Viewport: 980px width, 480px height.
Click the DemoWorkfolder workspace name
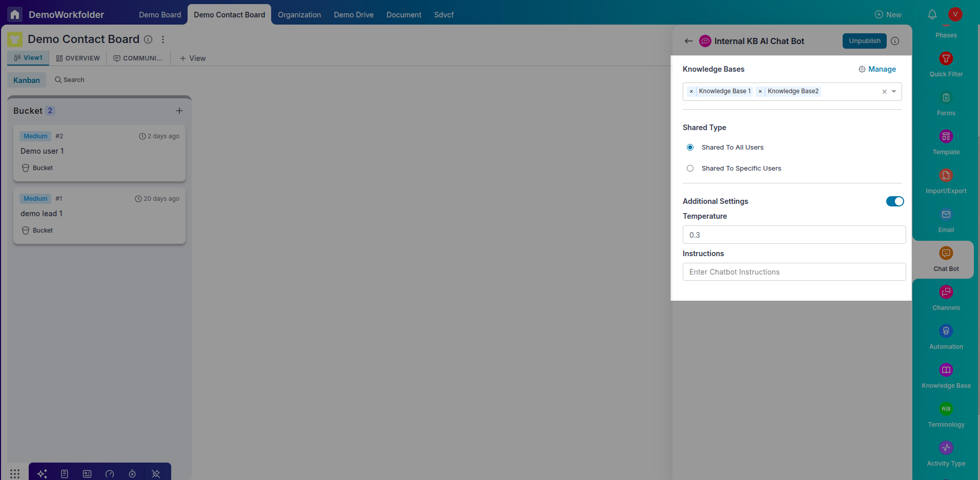click(x=66, y=15)
